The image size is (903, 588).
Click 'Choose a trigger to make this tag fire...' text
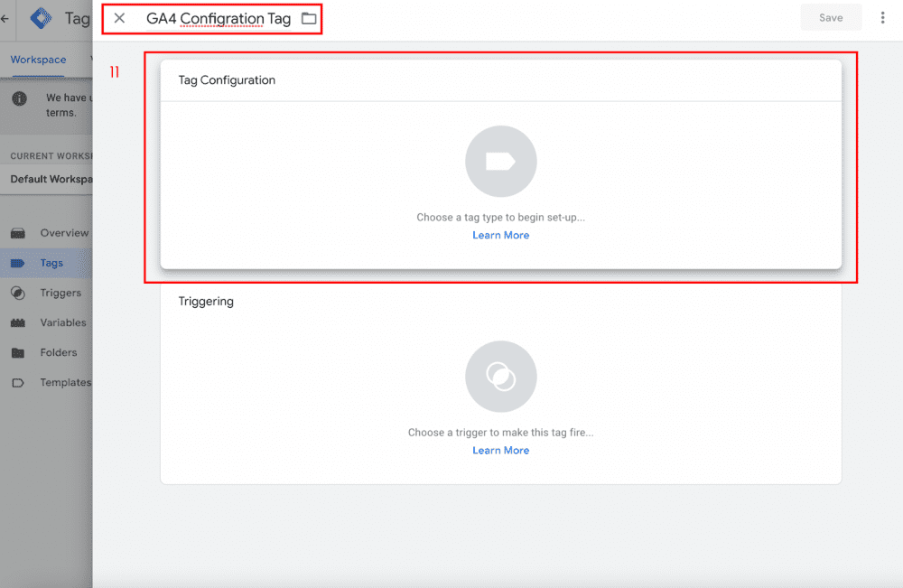[501, 433]
